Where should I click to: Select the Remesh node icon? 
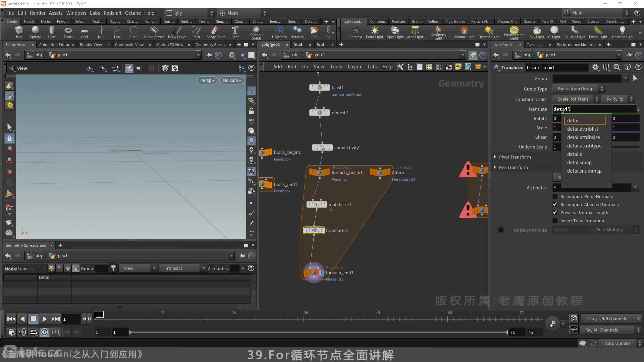click(x=319, y=113)
